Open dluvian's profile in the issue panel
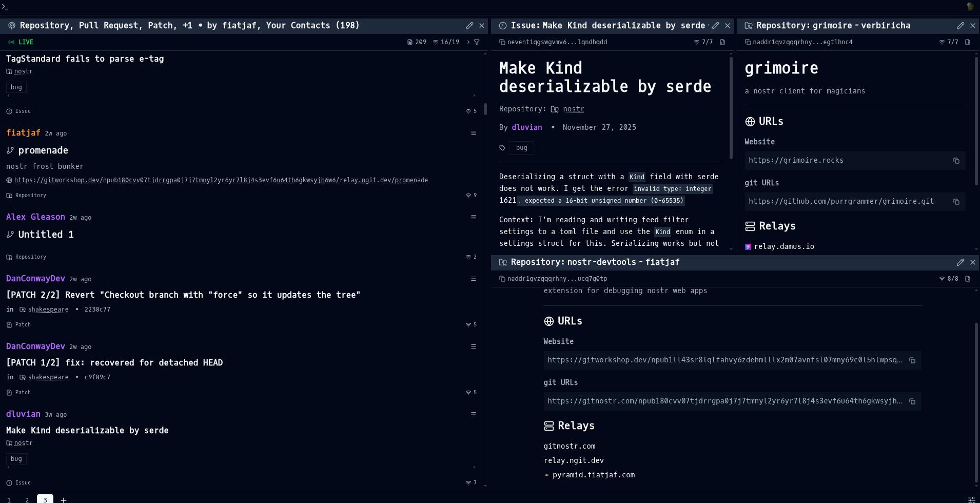 526,127
